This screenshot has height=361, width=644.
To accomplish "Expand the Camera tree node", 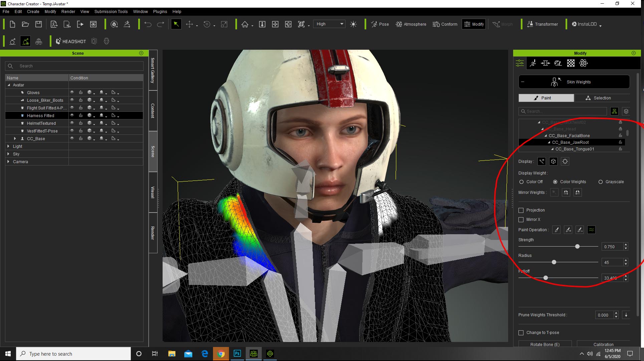I will tap(8, 161).
